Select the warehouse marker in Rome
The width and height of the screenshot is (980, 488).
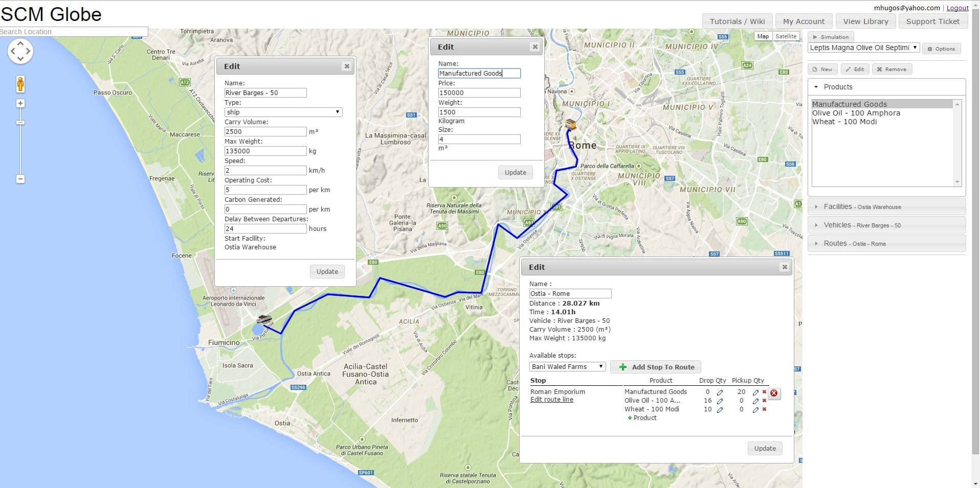point(570,124)
